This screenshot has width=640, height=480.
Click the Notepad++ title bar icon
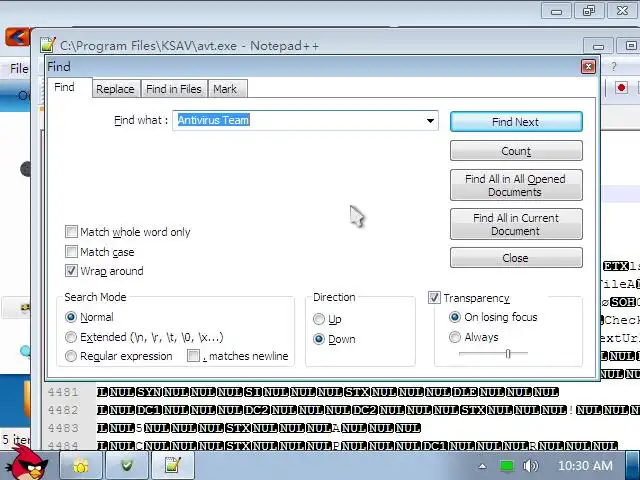[47, 45]
